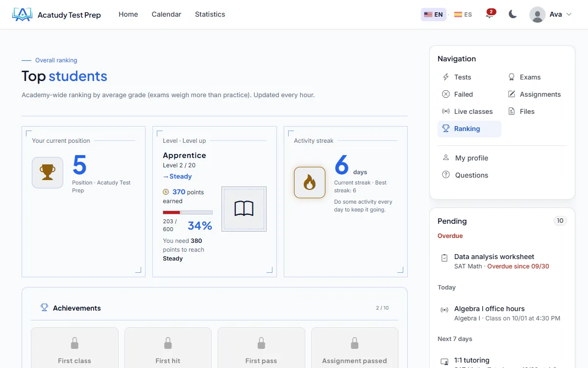
Task: Open the Ava user menu
Action: pos(551,15)
